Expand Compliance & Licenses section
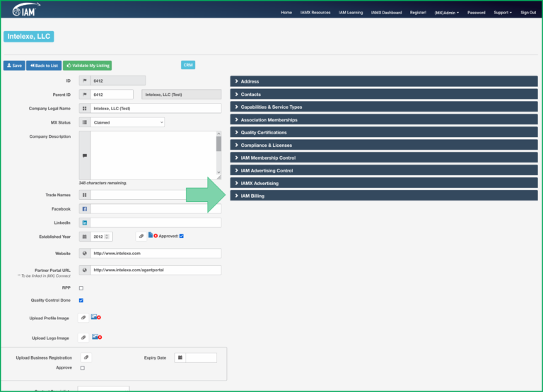 tap(384, 145)
